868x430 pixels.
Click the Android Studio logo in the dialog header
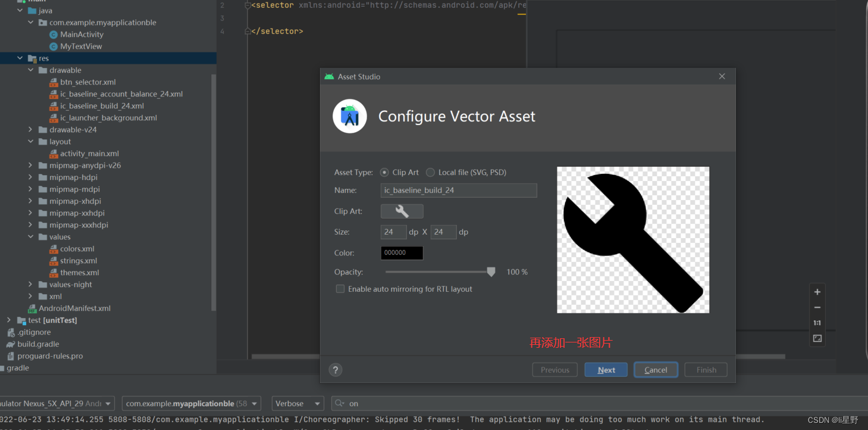click(350, 116)
